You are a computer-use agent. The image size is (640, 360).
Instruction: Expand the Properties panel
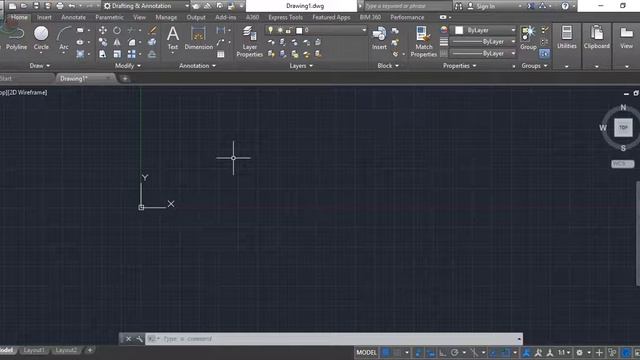(460, 66)
